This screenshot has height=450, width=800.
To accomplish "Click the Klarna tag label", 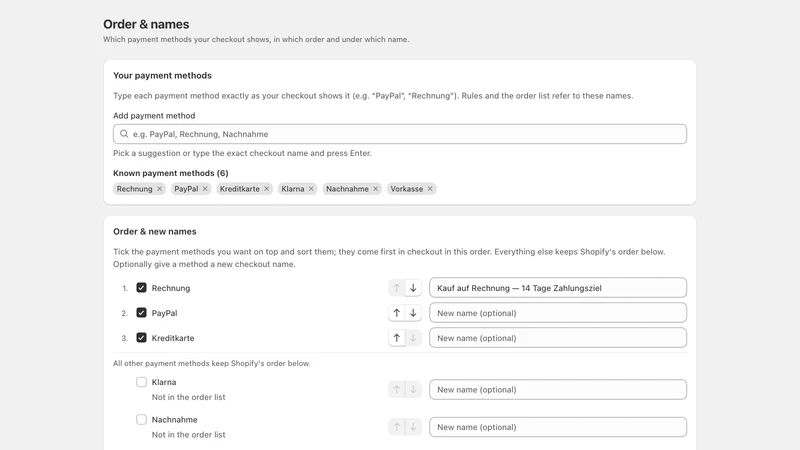I will click(292, 189).
